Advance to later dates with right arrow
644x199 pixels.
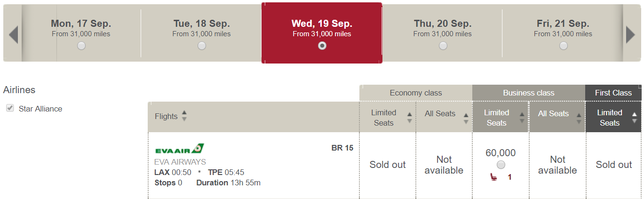pyautogui.click(x=630, y=34)
